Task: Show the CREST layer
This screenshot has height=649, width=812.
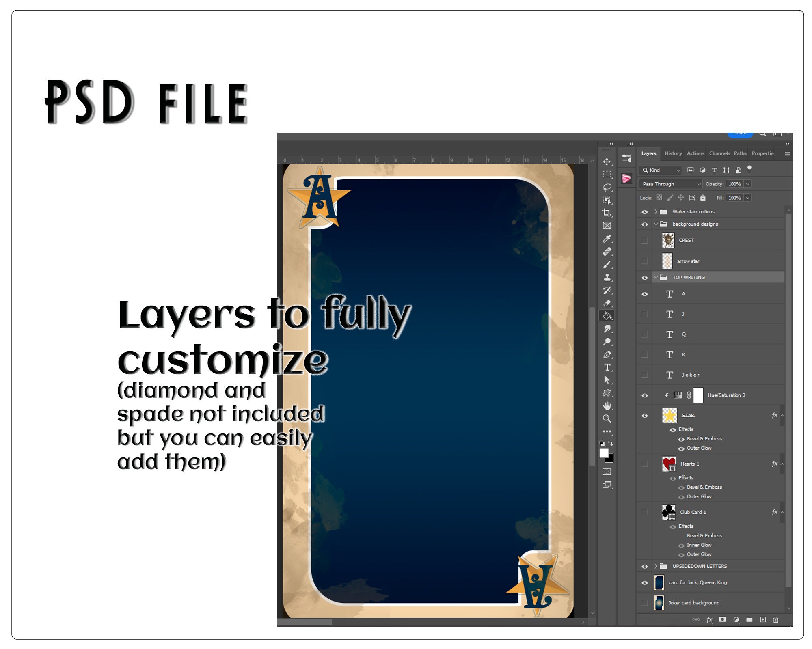Action: point(645,240)
